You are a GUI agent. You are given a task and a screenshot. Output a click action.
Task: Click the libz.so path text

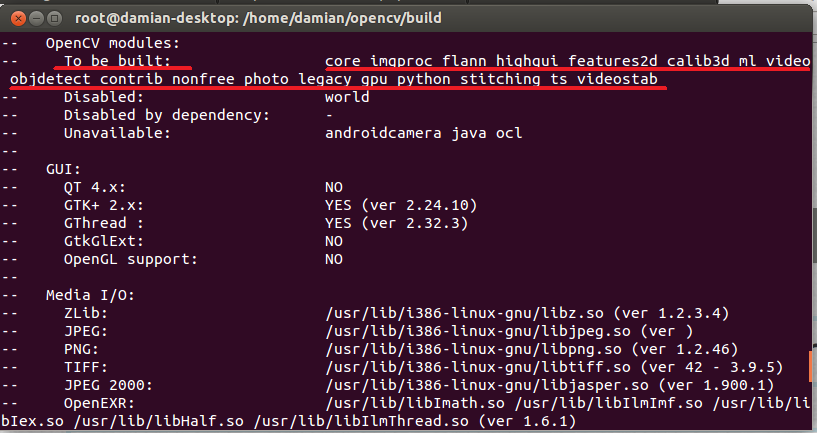(464, 313)
